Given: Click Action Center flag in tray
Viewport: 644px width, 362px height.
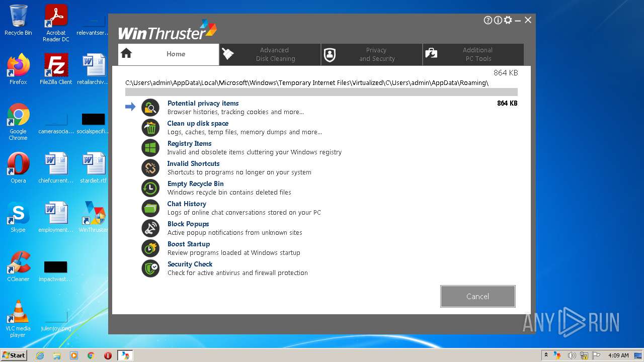Looking at the screenshot, I should (x=596, y=355).
